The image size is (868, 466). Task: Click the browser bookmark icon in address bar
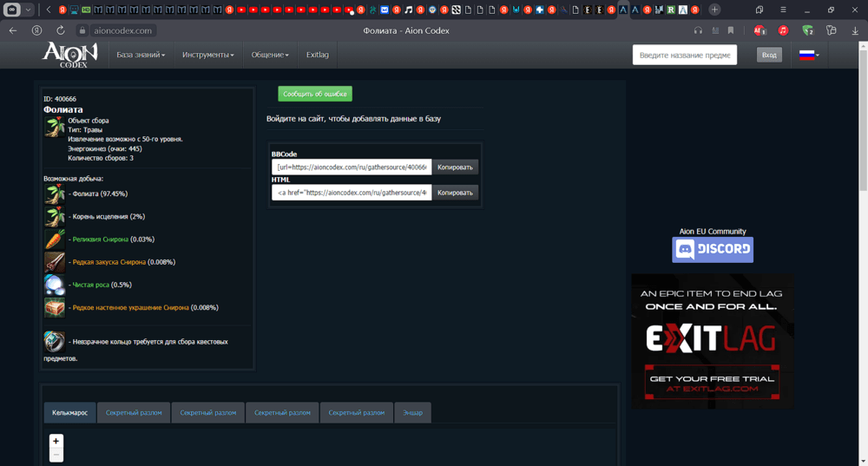pyautogui.click(x=731, y=30)
